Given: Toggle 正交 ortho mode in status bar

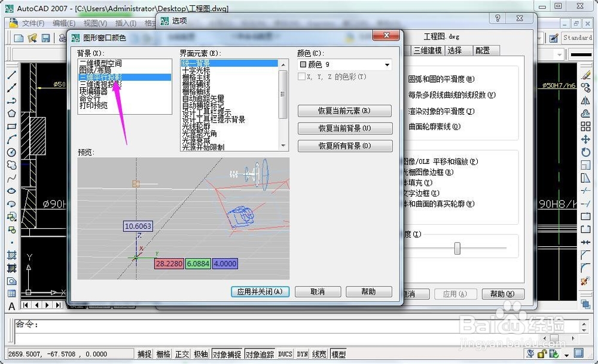Looking at the screenshot, I should coord(182,354).
